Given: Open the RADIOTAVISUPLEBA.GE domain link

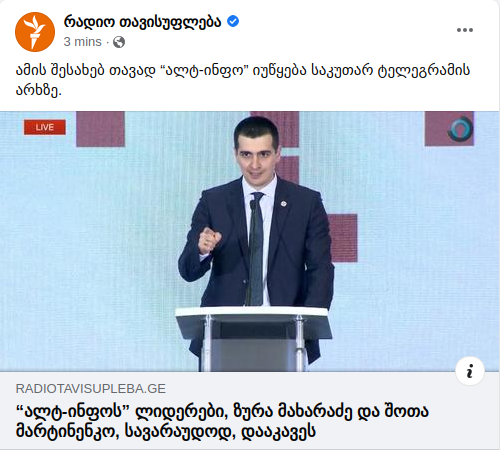Looking at the screenshot, I should [91, 389].
